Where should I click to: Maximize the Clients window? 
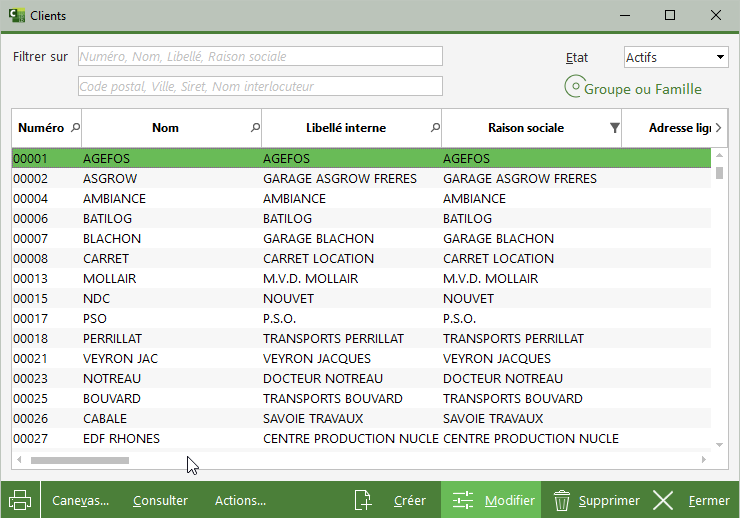[670, 15]
